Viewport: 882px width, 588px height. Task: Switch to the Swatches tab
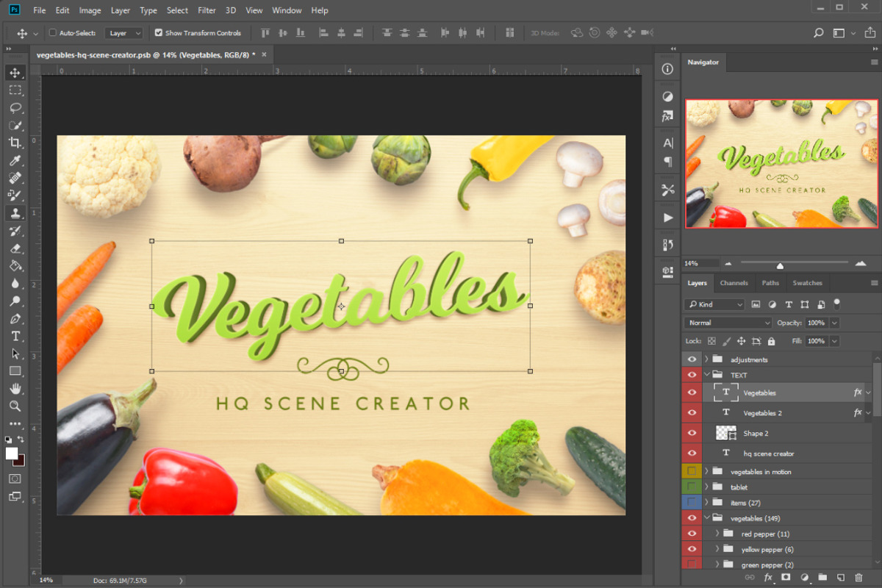pyautogui.click(x=807, y=283)
